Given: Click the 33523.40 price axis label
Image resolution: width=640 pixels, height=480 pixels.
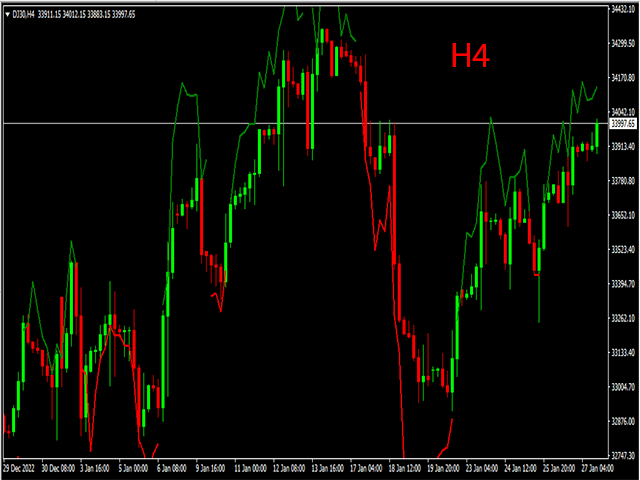Looking at the screenshot, I should click(623, 249).
